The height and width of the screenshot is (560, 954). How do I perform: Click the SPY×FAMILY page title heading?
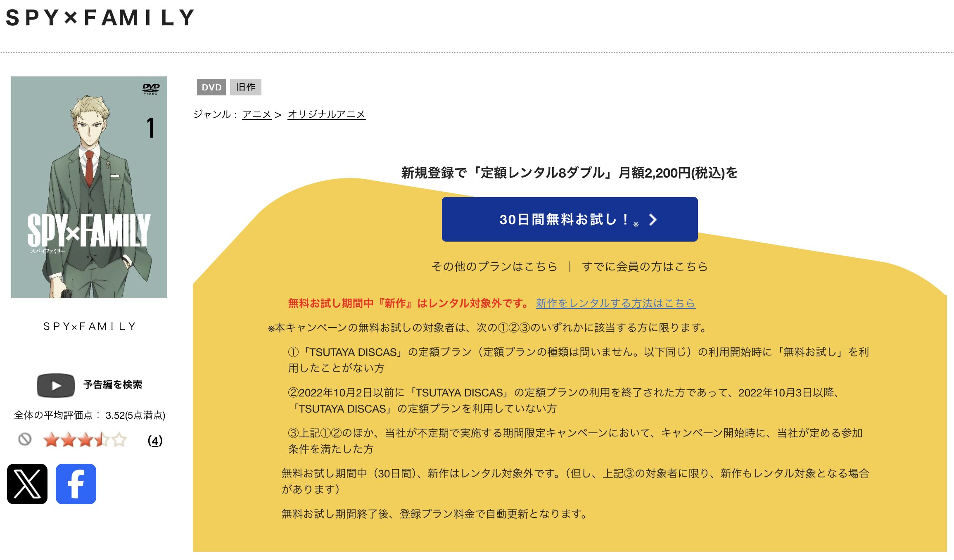pyautogui.click(x=99, y=17)
